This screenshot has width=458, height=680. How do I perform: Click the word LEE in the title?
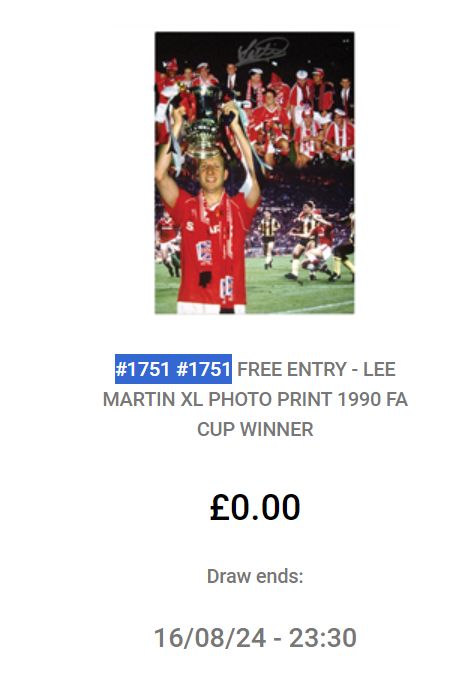(379, 369)
